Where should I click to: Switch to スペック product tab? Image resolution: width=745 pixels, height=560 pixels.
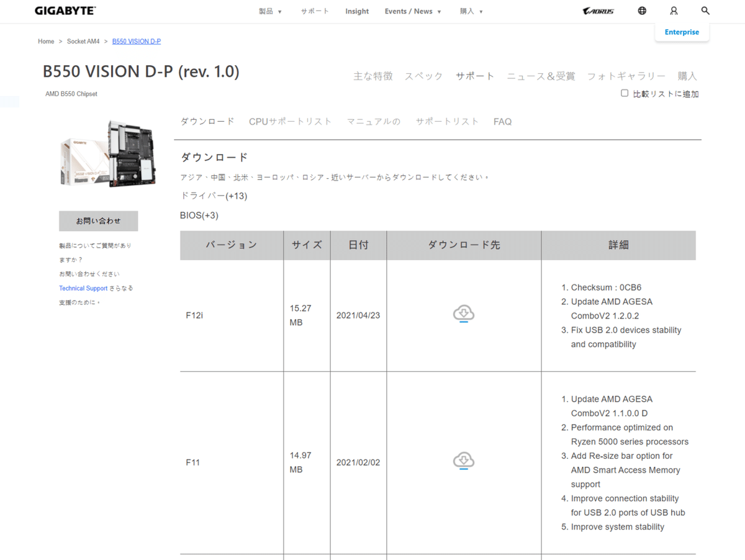(424, 76)
